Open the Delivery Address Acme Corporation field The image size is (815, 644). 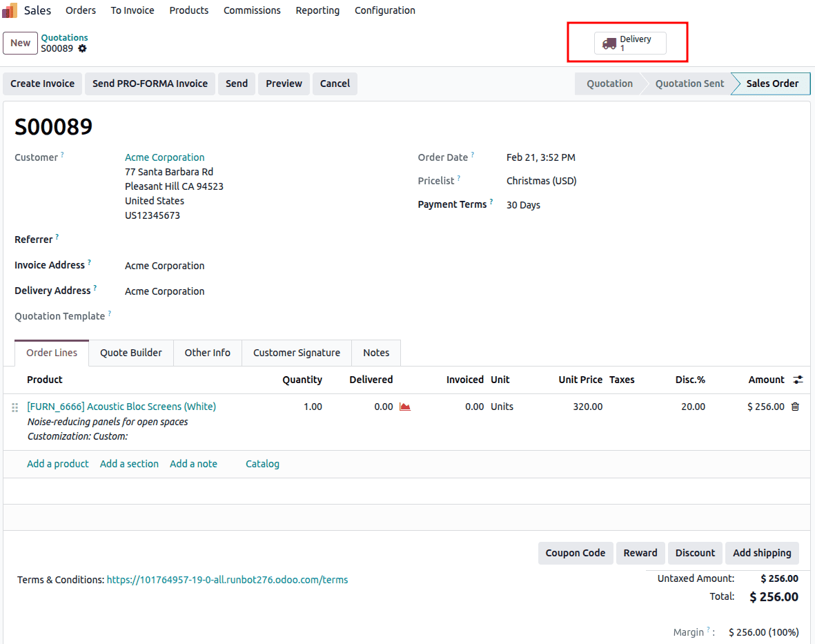coord(165,291)
